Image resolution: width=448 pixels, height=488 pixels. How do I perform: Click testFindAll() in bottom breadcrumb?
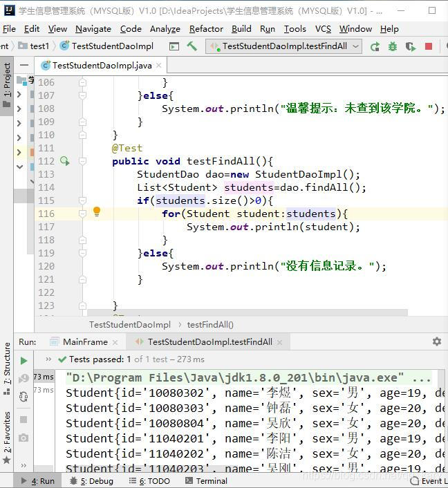[210, 325]
